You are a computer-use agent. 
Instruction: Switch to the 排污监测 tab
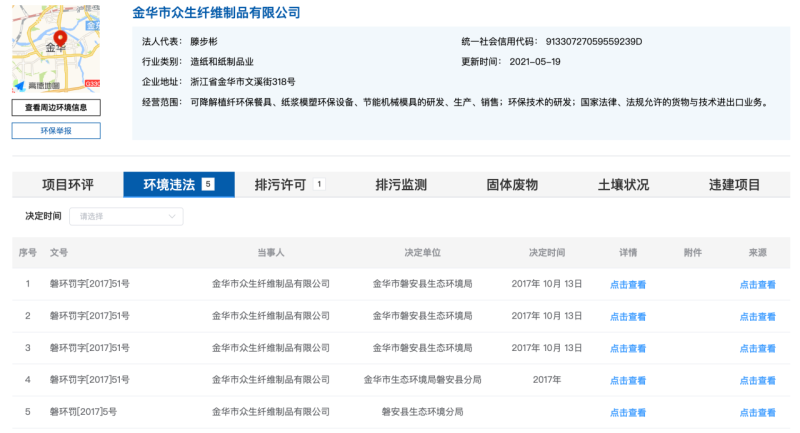tap(401, 185)
